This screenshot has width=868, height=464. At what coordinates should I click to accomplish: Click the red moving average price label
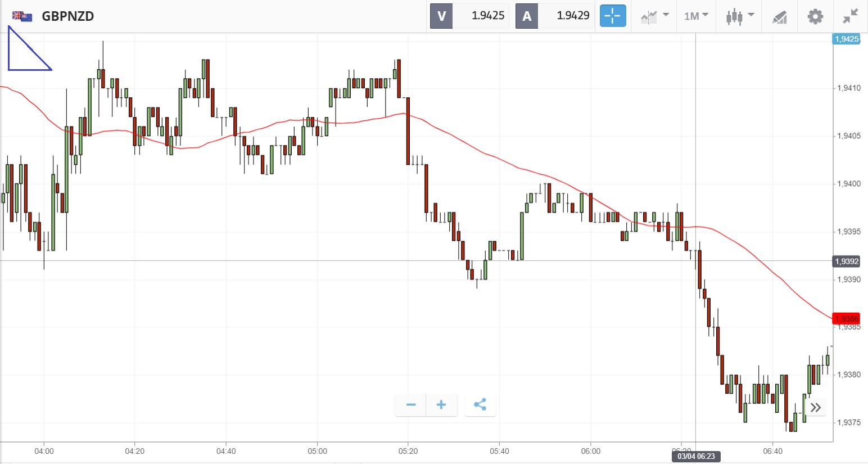tap(846, 318)
